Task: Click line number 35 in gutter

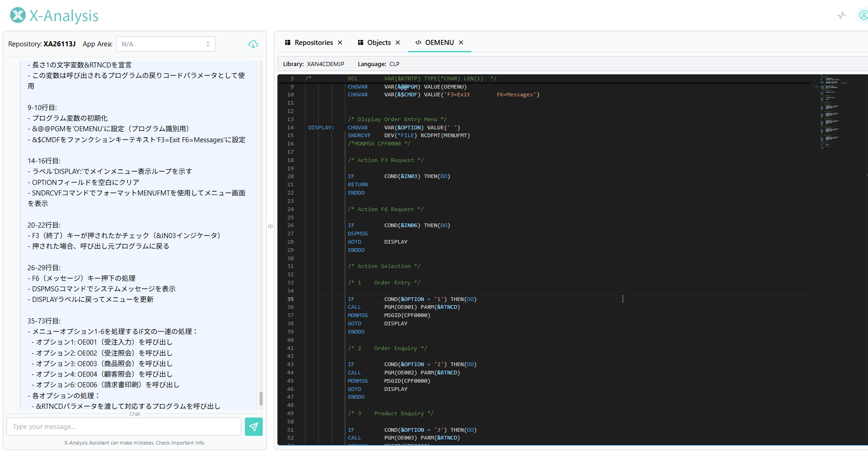Action: (290, 299)
